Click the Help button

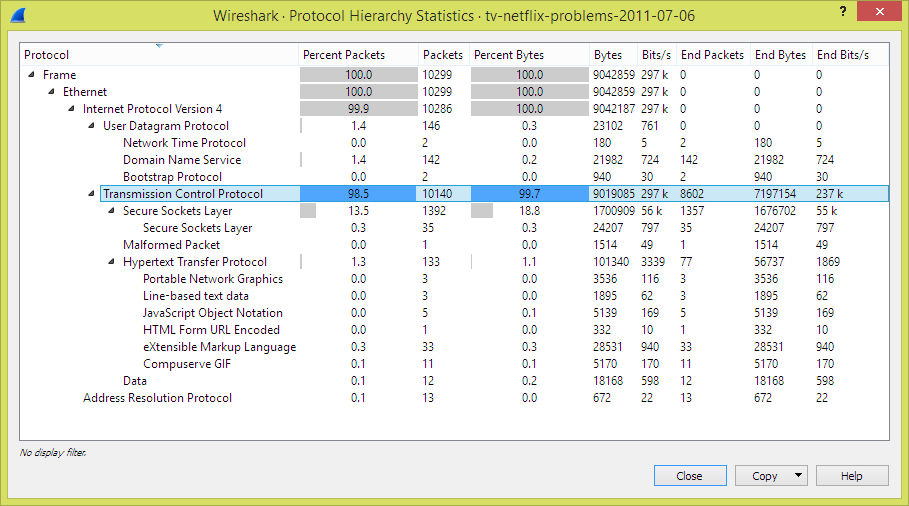coord(852,475)
